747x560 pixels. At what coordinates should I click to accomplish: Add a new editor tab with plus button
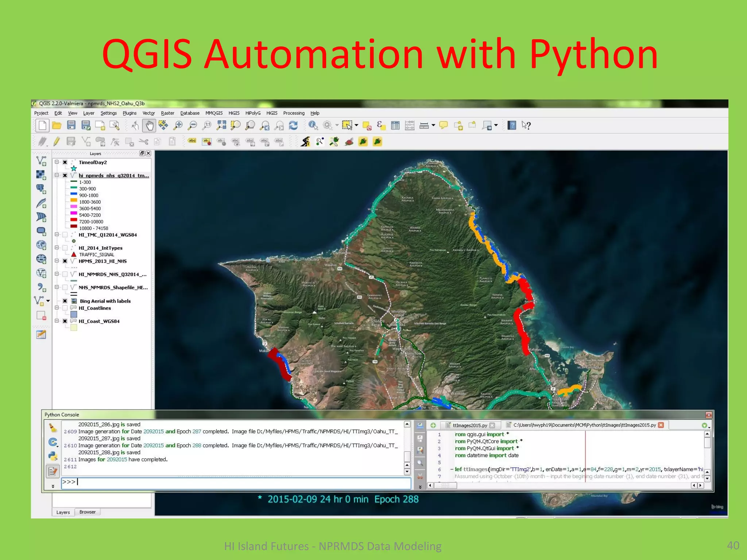[x=433, y=425]
